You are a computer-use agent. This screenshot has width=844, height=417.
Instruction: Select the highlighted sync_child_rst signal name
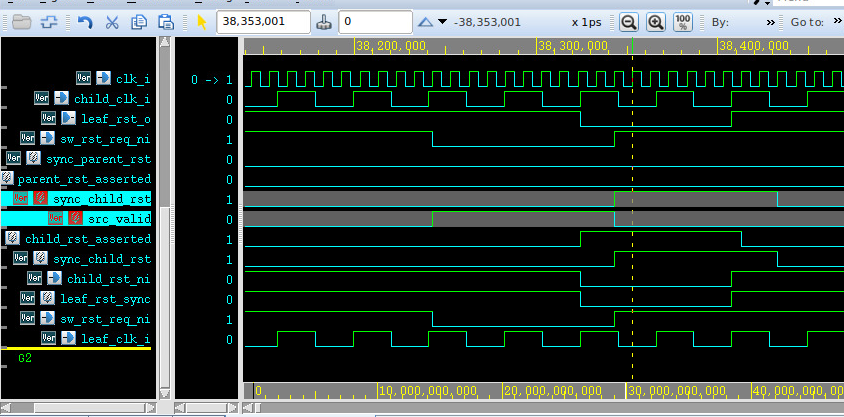(102, 199)
